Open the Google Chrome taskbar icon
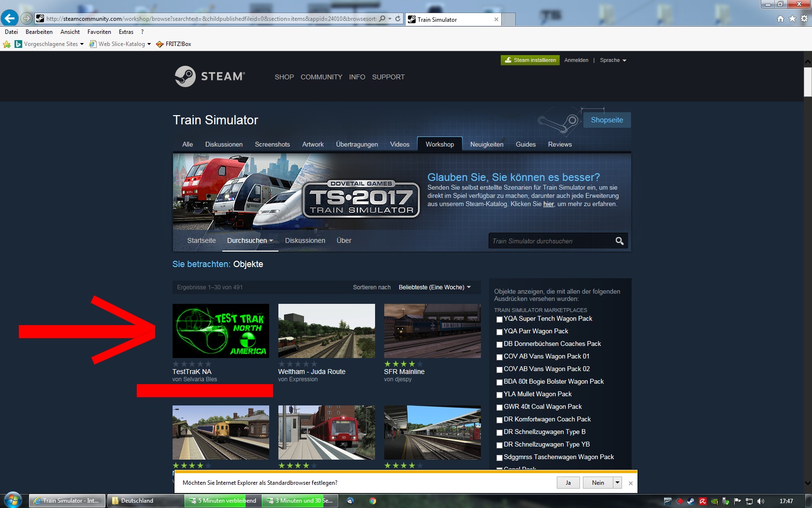The height and width of the screenshot is (508, 812). [373, 501]
